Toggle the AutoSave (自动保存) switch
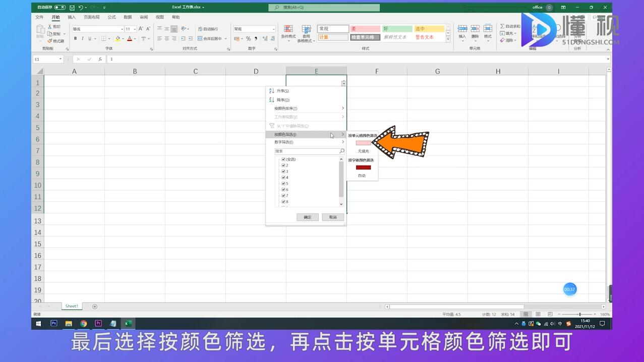Image resolution: width=644 pixels, height=362 pixels. (60, 8)
